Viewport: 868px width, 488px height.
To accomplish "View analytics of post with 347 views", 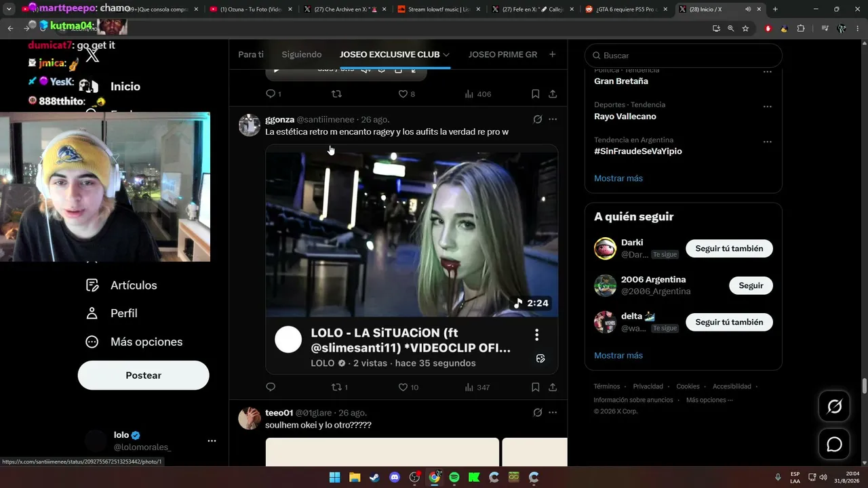I will click(x=477, y=387).
